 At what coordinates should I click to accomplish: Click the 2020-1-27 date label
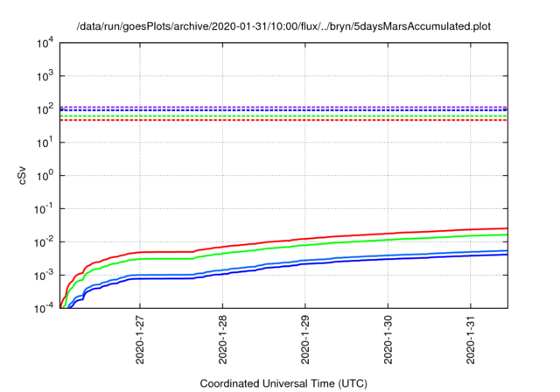[140, 339]
